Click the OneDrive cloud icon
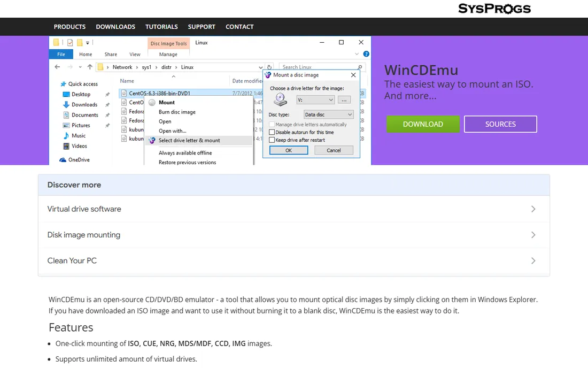Image resolution: width=588 pixels, height=368 pixels. [x=63, y=160]
